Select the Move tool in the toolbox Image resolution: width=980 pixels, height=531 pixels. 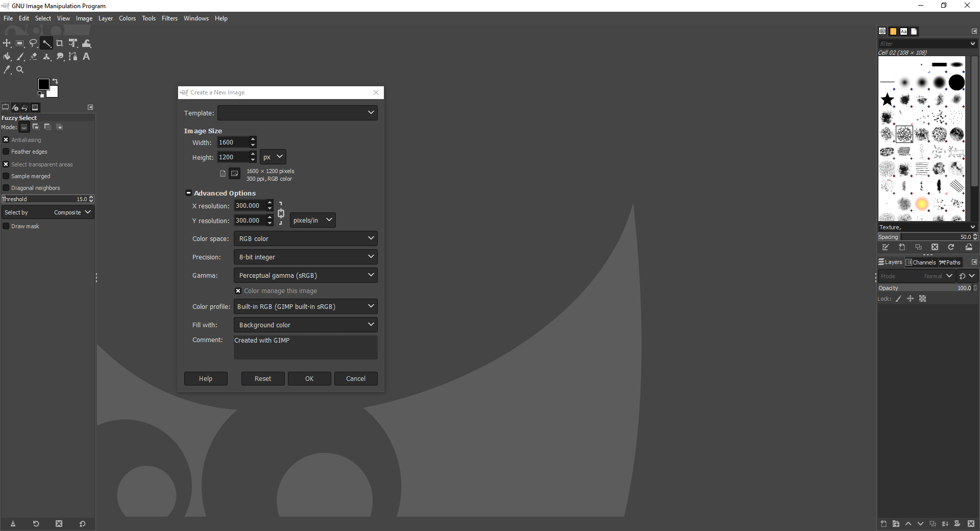pos(7,43)
